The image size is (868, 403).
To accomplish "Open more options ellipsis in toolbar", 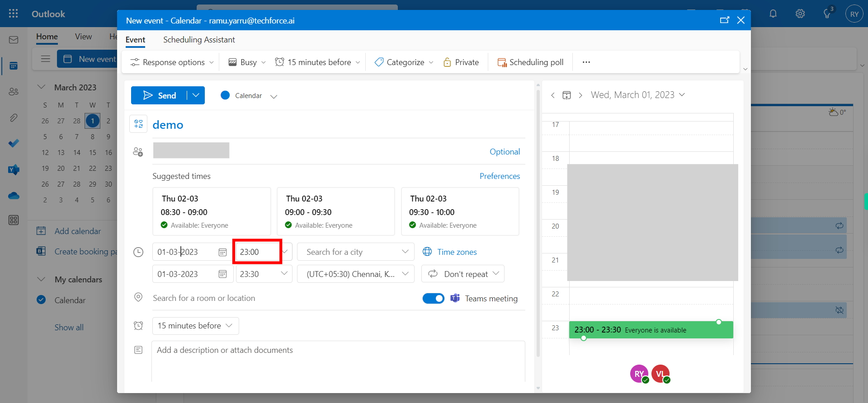I will click(x=586, y=62).
